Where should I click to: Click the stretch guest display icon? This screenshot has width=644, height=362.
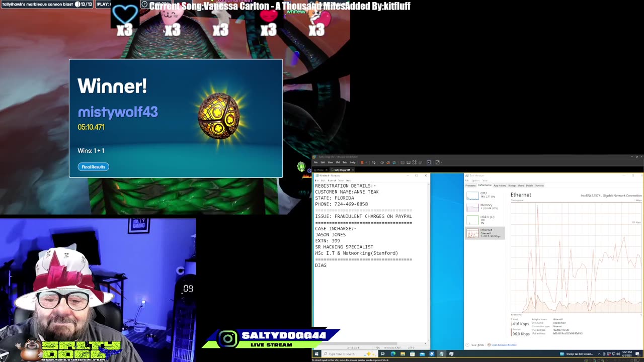(437, 162)
